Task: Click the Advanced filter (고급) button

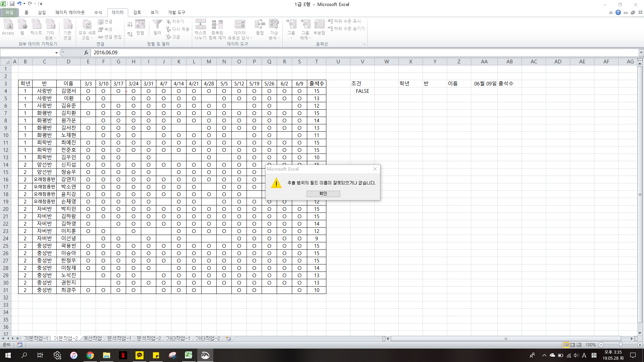Action: (173, 37)
